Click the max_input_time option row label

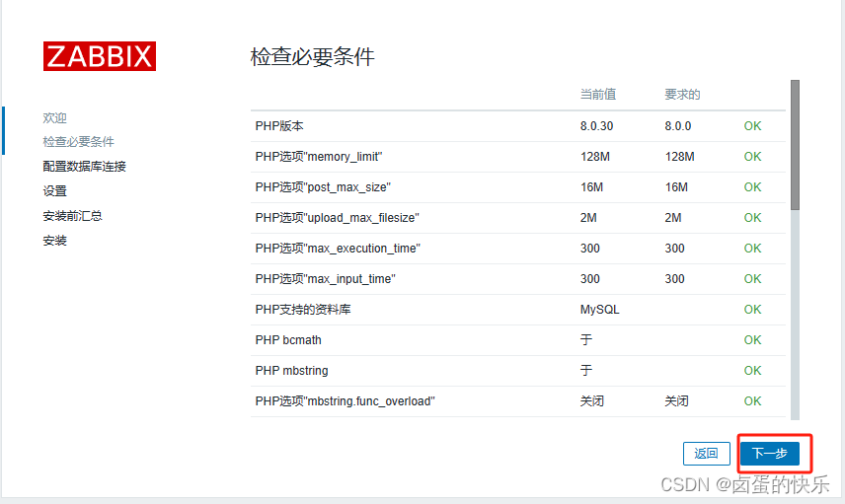[326, 279]
